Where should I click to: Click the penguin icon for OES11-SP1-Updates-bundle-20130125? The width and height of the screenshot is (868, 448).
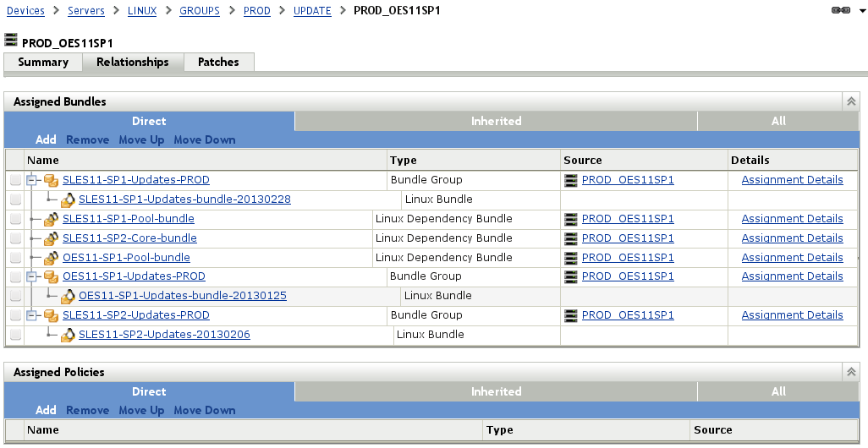(x=68, y=296)
